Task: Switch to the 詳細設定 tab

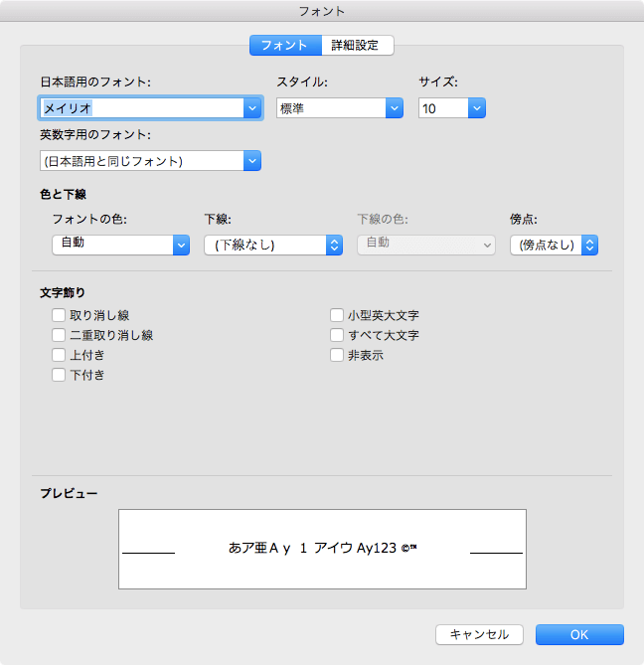Action: [358, 45]
